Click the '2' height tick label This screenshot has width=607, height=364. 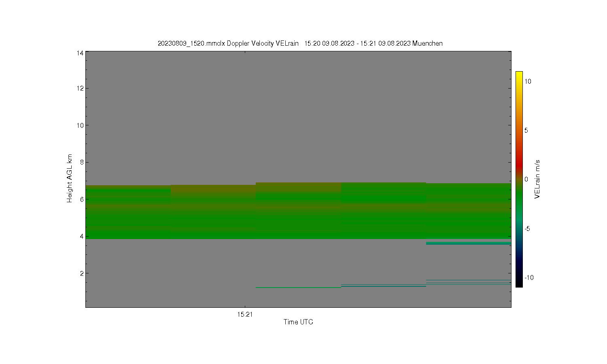tap(82, 273)
